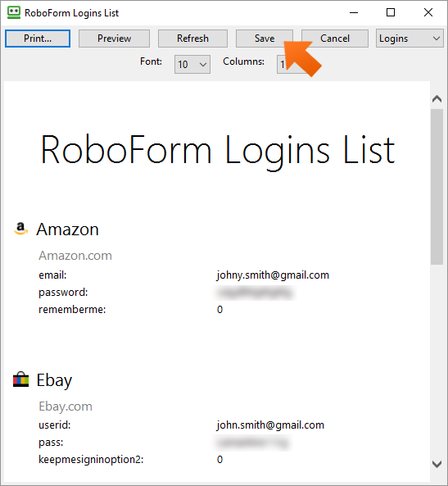The height and width of the screenshot is (486, 448).
Task: Expand the Font size dropdown
Action: tap(192, 65)
